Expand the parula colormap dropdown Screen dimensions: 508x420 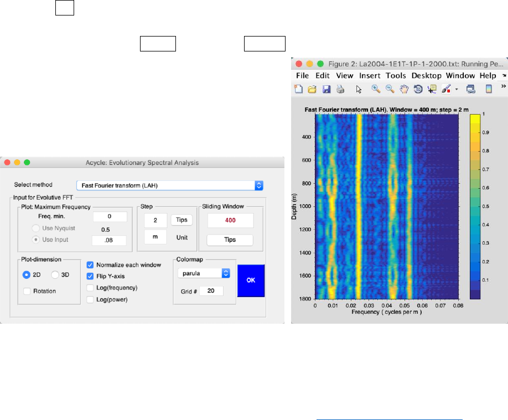204,273
